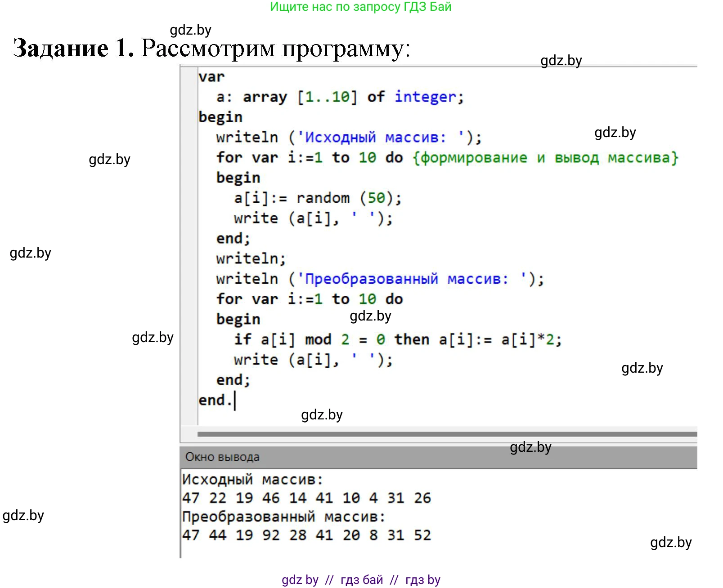This screenshot has width=723, height=588.
Task: Click the 'random (50)' assignment line
Action: pyautogui.click(x=317, y=198)
